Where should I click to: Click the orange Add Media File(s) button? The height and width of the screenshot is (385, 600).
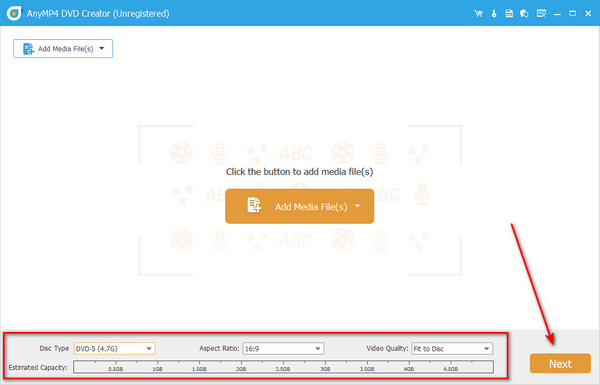300,206
